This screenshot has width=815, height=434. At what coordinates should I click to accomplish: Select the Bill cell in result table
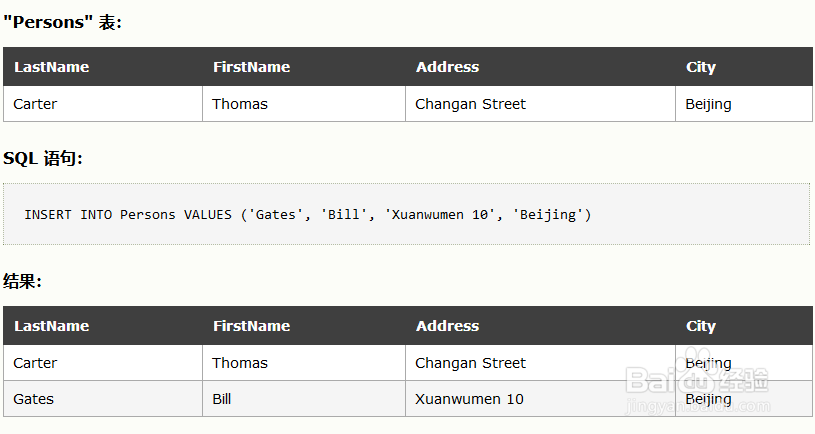(221, 399)
